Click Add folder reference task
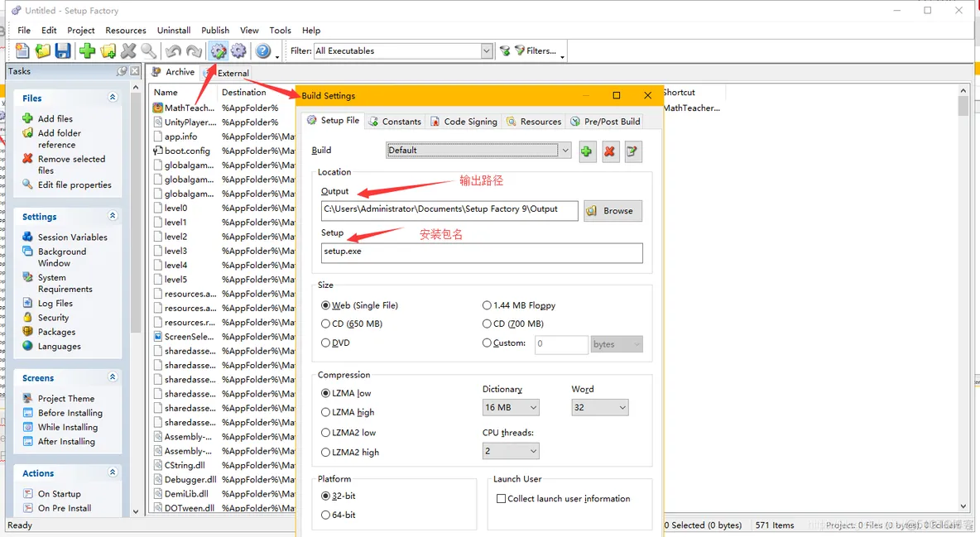980x537 pixels. (x=60, y=139)
